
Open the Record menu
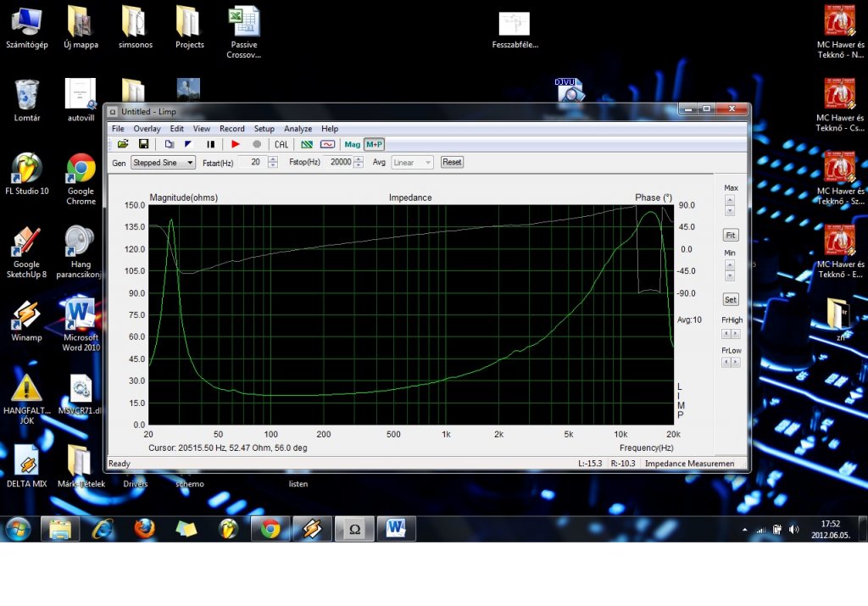(232, 128)
